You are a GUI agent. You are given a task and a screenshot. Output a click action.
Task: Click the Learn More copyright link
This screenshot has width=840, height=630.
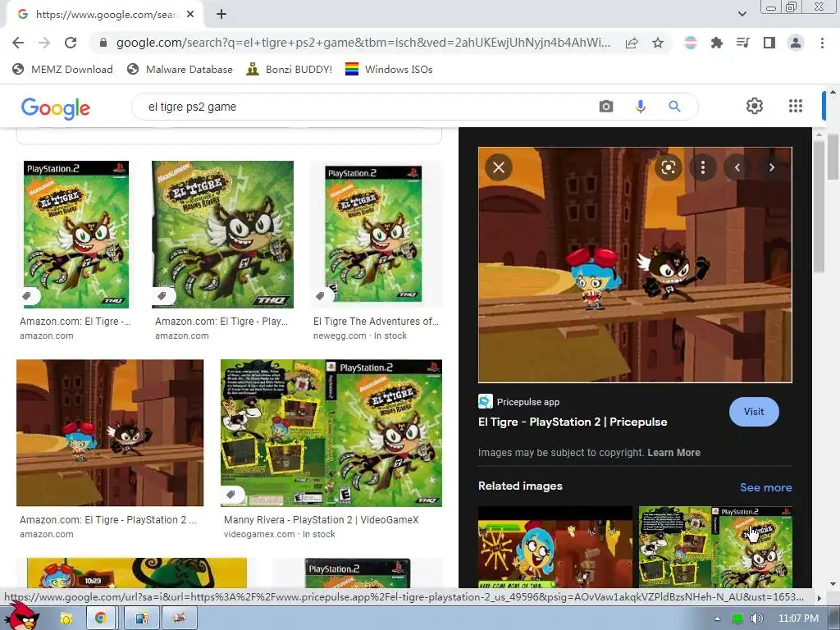(674, 453)
